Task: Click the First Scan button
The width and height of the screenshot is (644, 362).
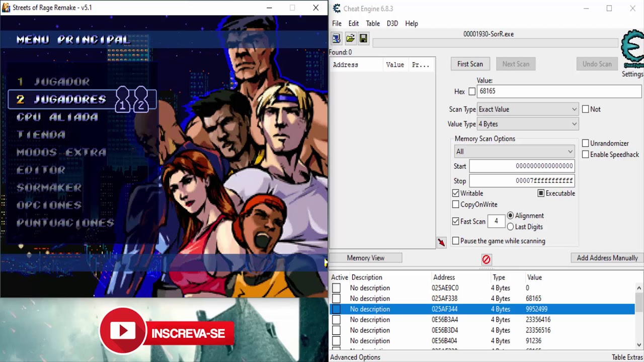Action: click(x=470, y=64)
